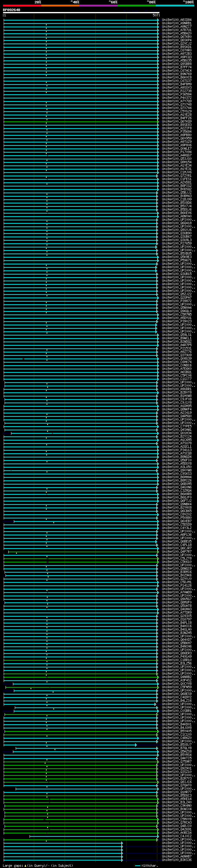
Task: Click label UniRef100_P36584
Action: pyautogui.click(x=177, y=94)
